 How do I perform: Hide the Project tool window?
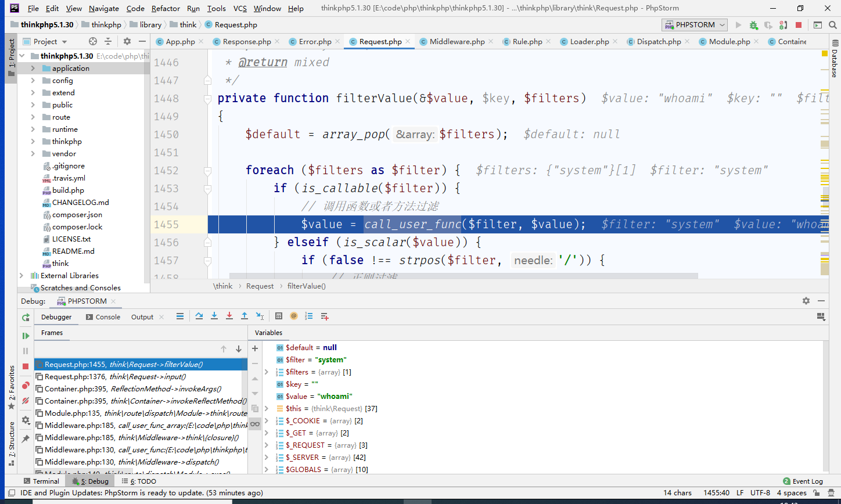coord(142,41)
